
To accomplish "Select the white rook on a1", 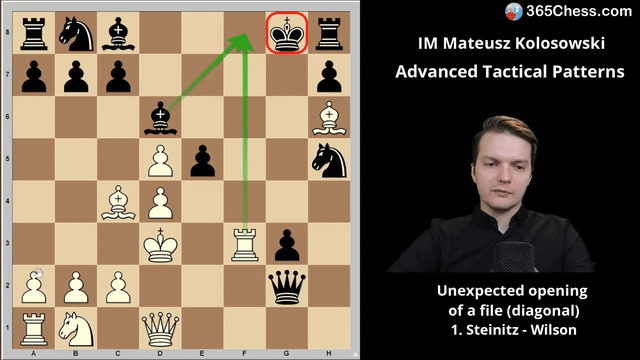I will [x=33, y=329].
